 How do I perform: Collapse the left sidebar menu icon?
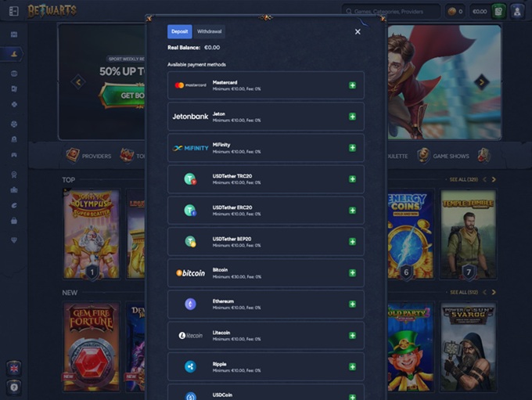pyautogui.click(x=13, y=11)
